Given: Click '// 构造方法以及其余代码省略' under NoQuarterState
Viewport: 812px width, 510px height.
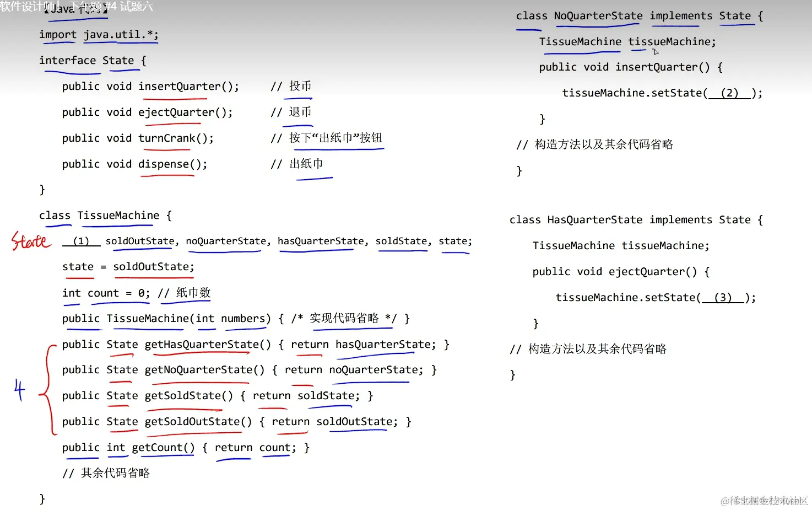Looking at the screenshot, I should [595, 144].
